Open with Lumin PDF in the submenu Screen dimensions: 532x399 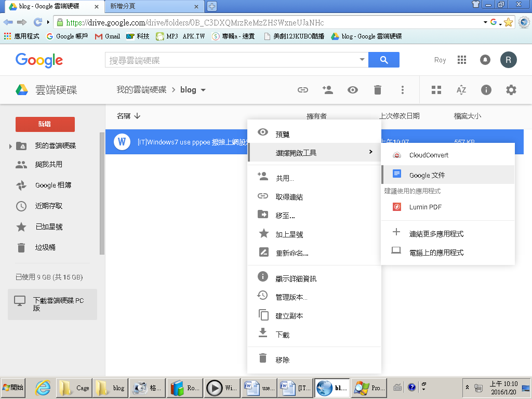point(448,207)
